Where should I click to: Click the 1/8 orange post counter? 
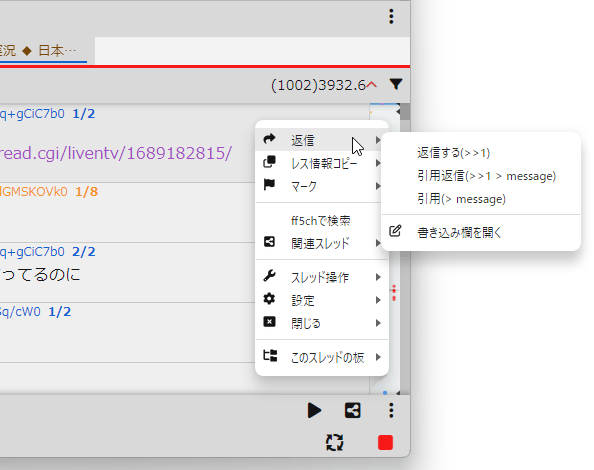click(x=86, y=192)
